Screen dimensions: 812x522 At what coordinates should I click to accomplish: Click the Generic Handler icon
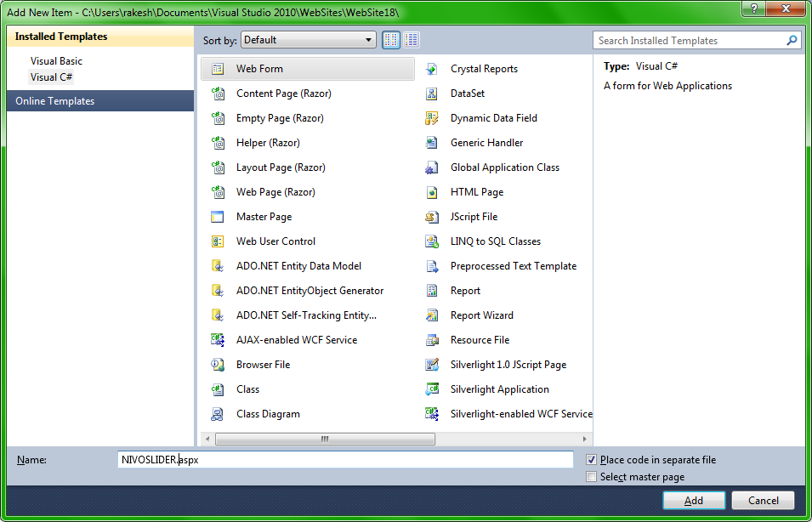(x=432, y=143)
